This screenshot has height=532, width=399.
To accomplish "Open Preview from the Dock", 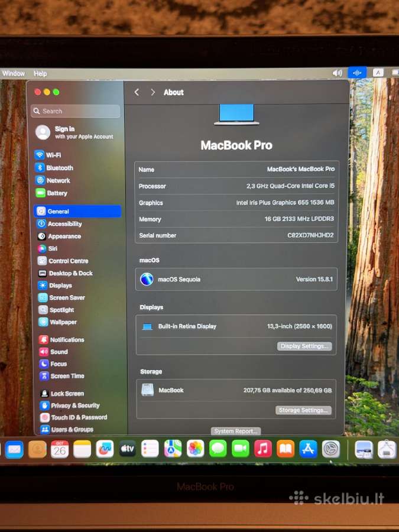I will click(364, 450).
